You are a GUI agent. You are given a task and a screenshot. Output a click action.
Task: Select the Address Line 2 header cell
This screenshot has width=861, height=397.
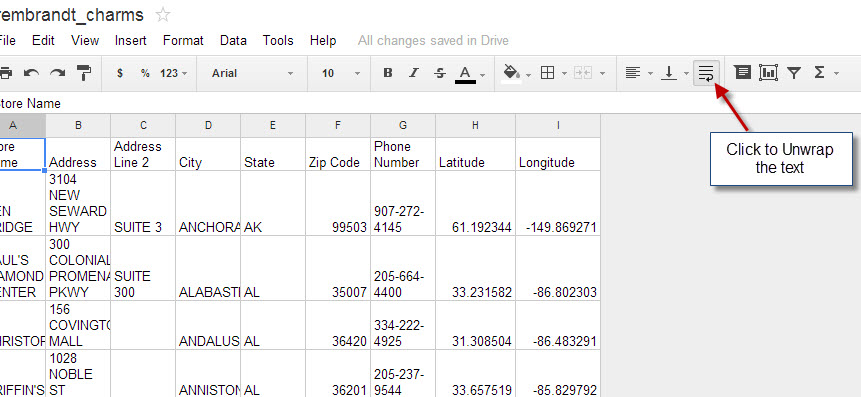click(143, 154)
